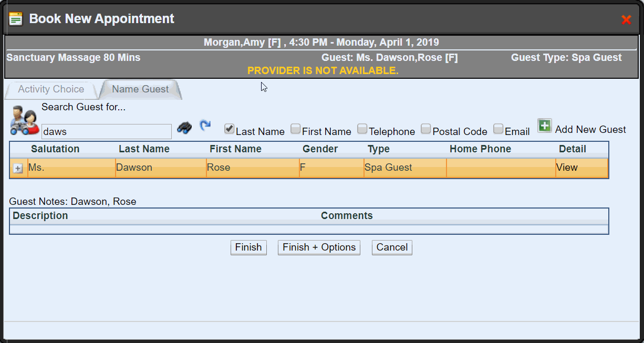Expand the Ms. Dawson row details

tap(18, 169)
